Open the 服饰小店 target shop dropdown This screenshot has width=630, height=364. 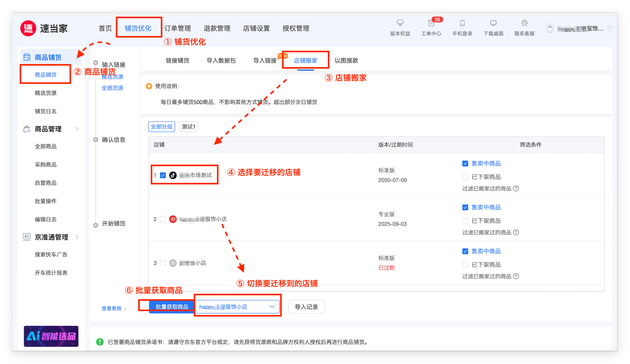click(x=237, y=307)
